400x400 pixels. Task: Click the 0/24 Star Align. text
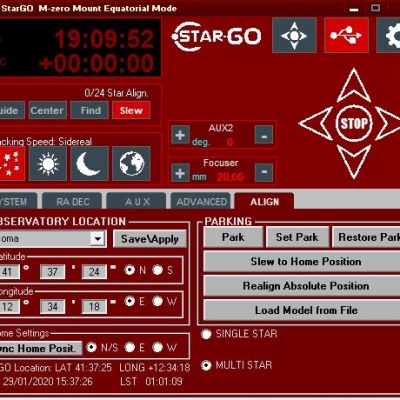point(116,93)
